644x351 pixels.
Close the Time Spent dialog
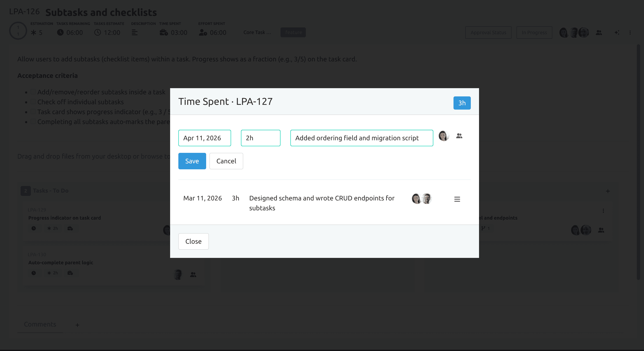(193, 241)
